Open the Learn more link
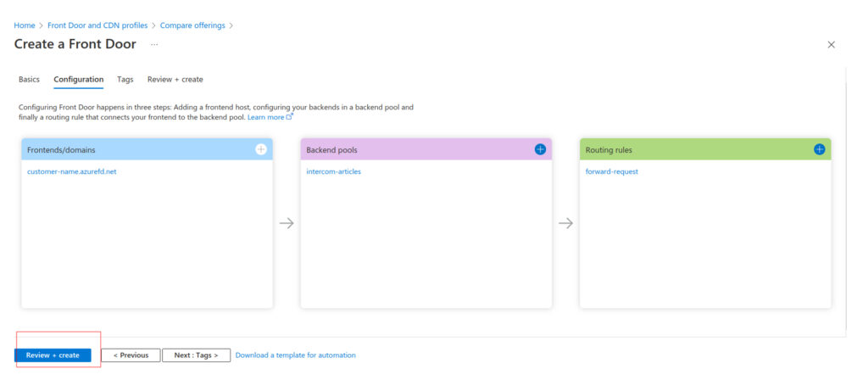868x386 pixels. pos(270,117)
